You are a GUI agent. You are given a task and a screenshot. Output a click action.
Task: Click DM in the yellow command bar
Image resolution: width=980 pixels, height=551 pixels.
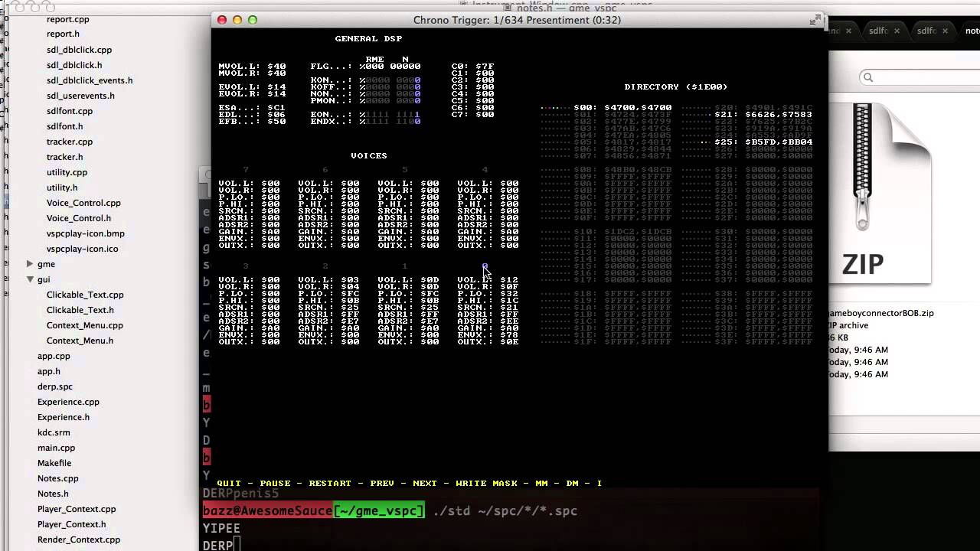[572, 484]
